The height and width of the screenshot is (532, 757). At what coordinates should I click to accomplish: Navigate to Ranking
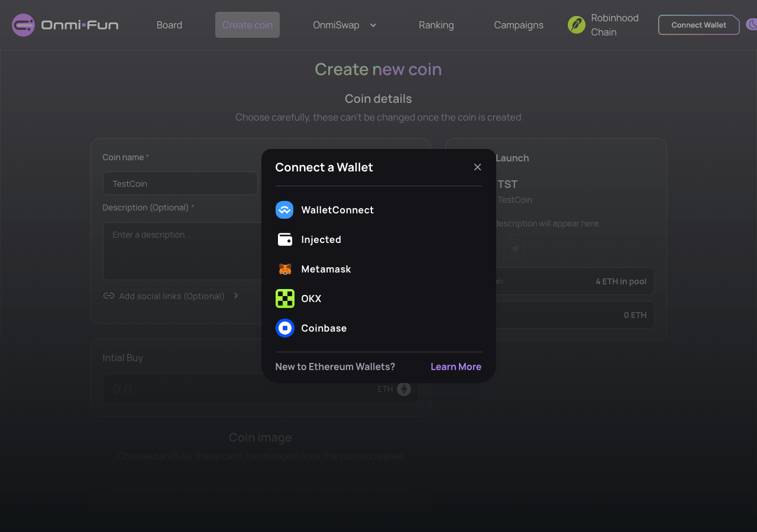pos(436,25)
